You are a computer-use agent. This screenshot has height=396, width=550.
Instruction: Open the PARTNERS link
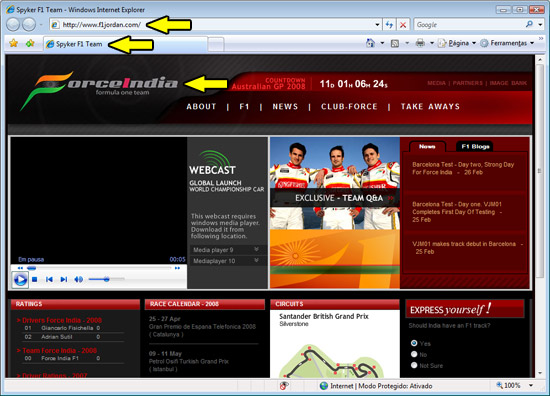click(468, 83)
